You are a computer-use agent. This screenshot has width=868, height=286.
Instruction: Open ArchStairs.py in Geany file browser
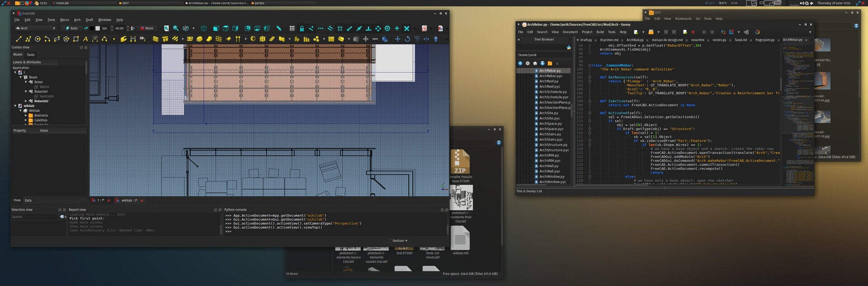[x=550, y=134]
